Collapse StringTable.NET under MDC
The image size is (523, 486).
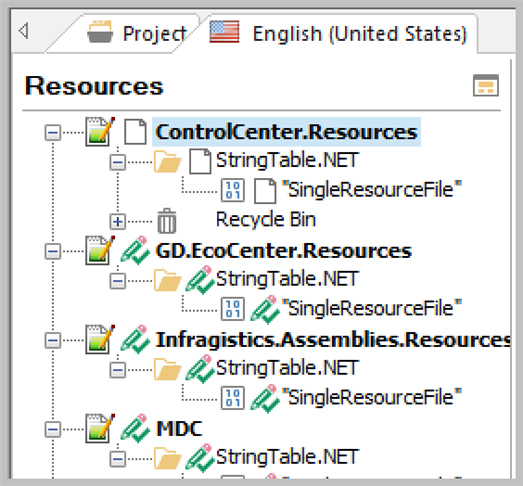pyautogui.click(x=118, y=459)
